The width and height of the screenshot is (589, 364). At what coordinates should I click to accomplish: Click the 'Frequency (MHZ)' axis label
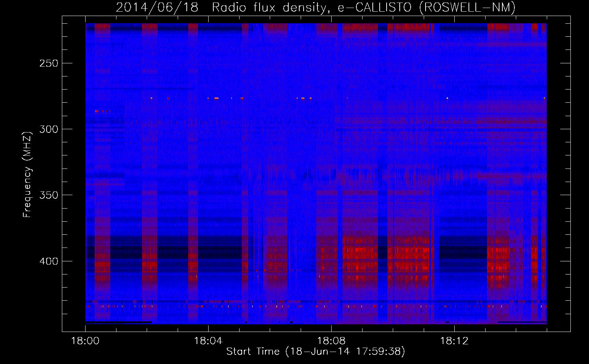pyautogui.click(x=27, y=174)
